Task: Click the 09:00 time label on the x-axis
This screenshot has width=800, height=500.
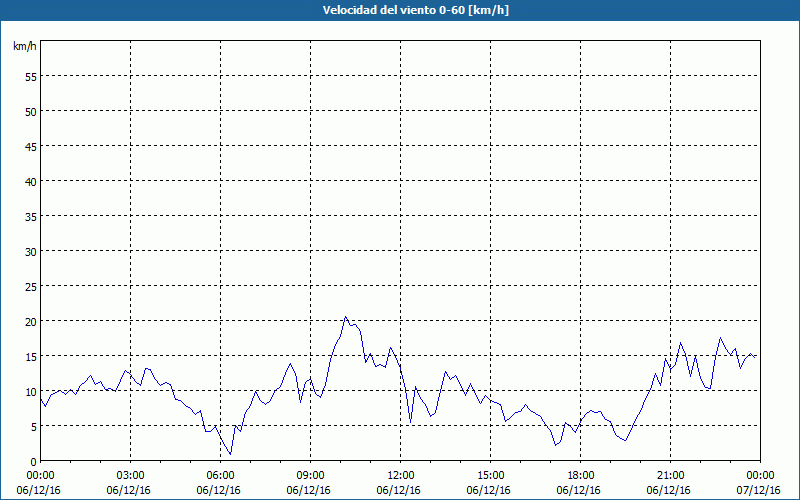Action: pyautogui.click(x=310, y=476)
